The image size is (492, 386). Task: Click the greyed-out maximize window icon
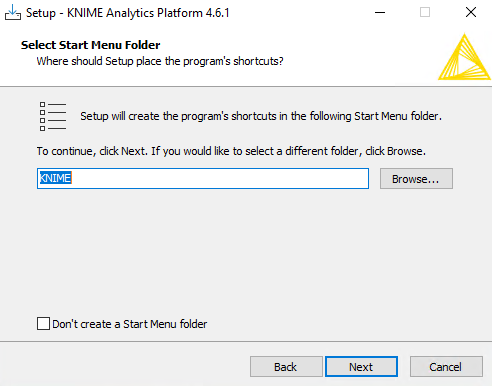425,13
